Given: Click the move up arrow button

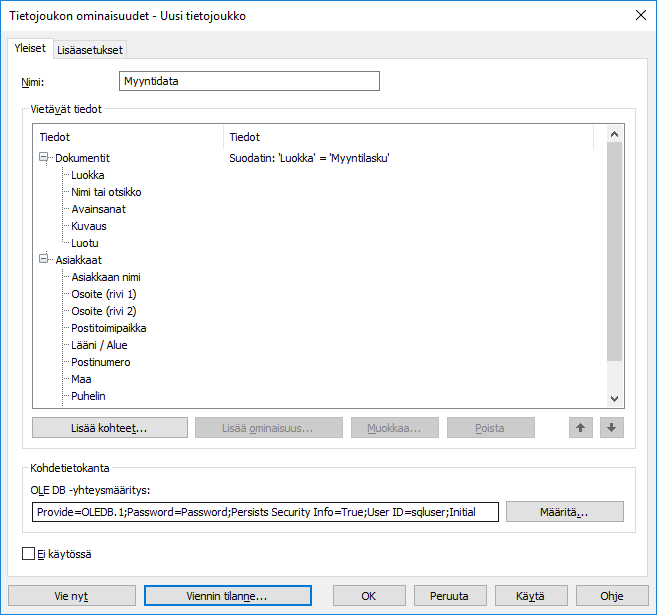Looking at the screenshot, I should (580, 428).
